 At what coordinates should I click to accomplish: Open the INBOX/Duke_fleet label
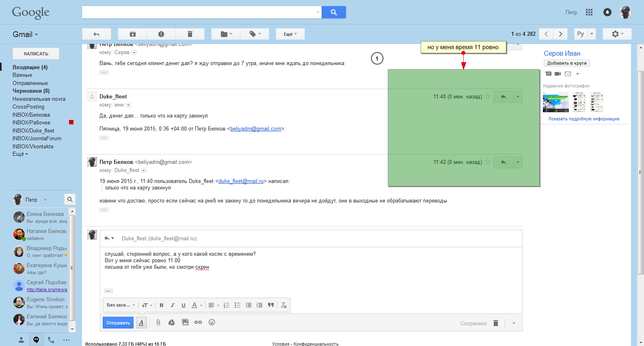pos(33,131)
